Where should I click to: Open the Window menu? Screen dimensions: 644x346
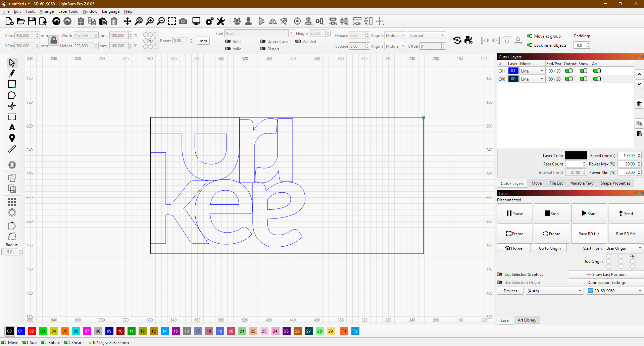point(90,11)
